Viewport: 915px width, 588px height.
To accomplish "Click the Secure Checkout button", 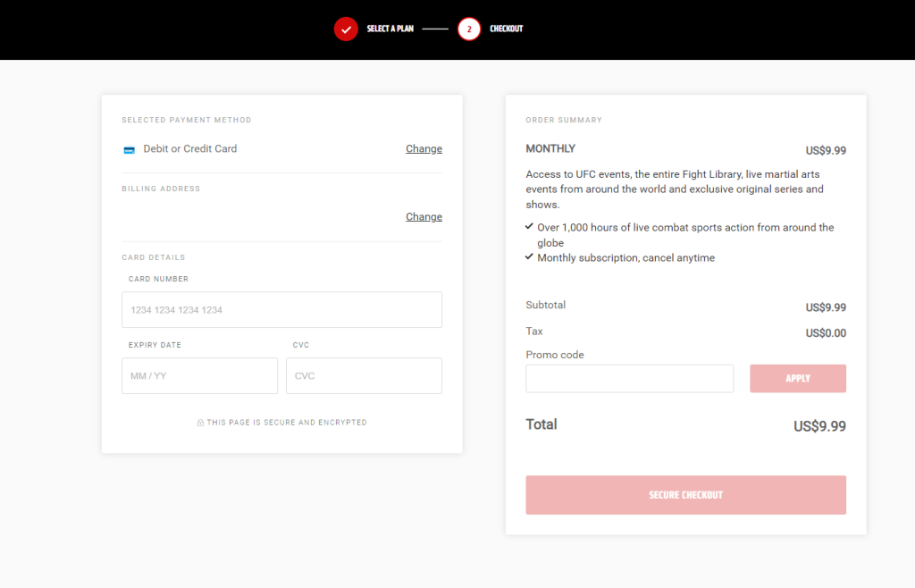I will pyautogui.click(x=685, y=495).
